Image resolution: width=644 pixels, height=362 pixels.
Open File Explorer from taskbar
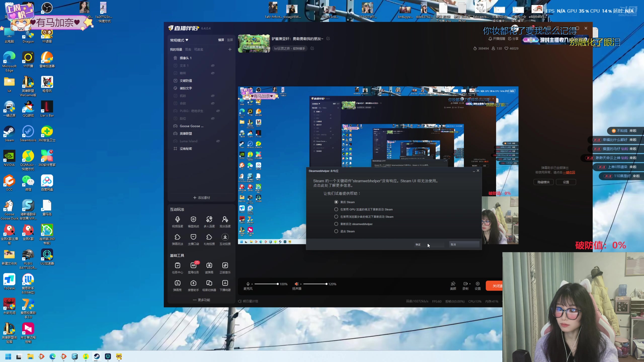tap(30, 356)
